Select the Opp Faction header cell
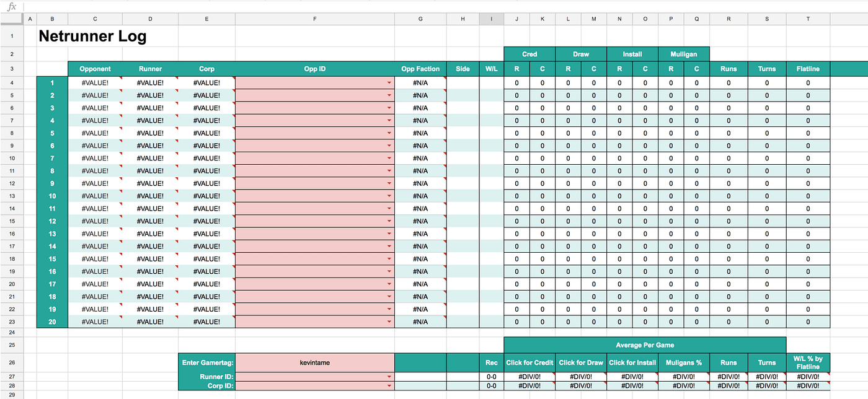The height and width of the screenshot is (399, 868). 420,69
